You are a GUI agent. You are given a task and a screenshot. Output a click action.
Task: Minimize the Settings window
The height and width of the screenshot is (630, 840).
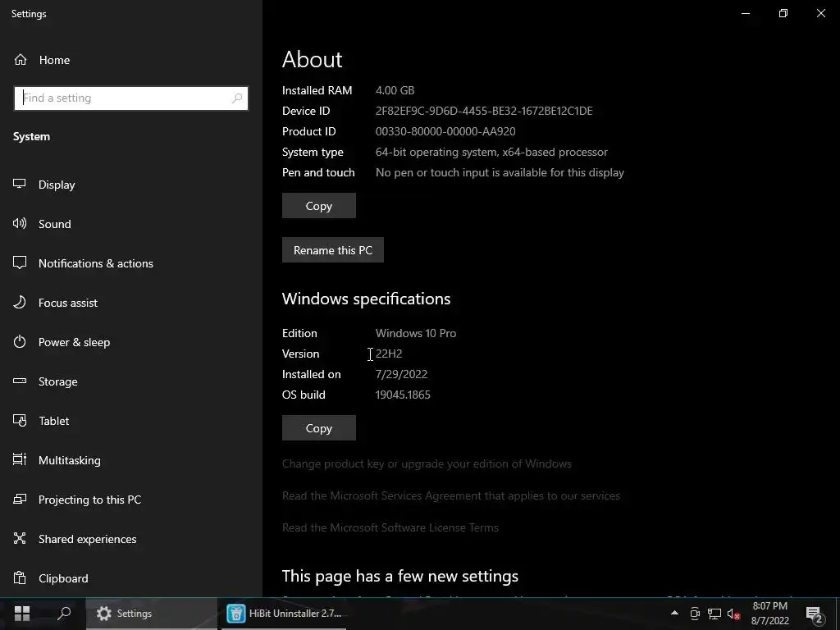tap(745, 13)
